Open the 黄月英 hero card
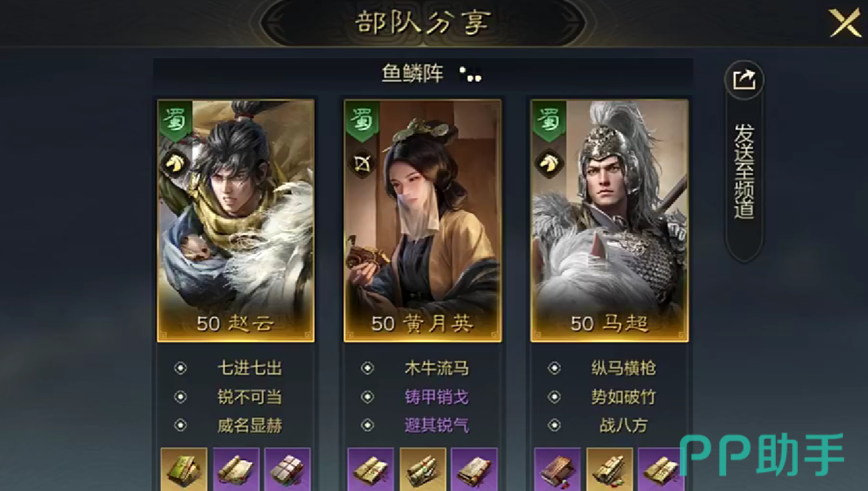The height and width of the screenshot is (491, 868). click(x=423, y=220)
